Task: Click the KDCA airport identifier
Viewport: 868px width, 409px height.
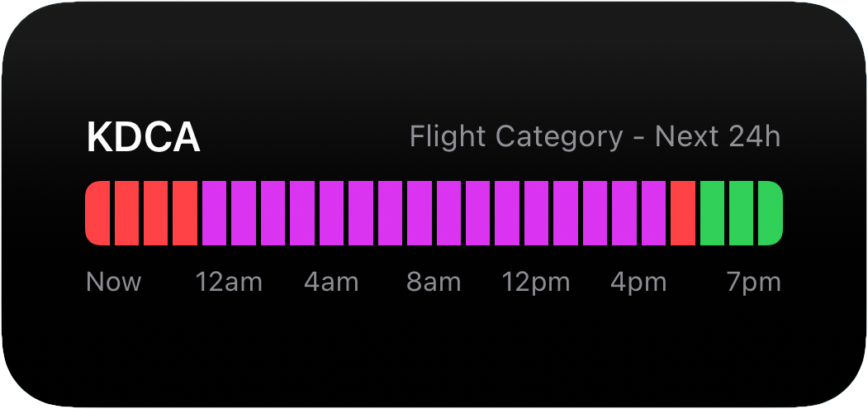Action: [144, 138]
